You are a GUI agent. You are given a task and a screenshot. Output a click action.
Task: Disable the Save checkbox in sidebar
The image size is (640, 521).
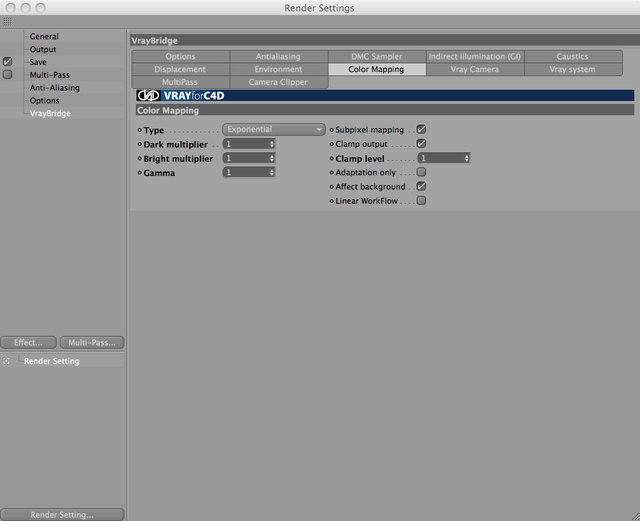pos(7,62)
